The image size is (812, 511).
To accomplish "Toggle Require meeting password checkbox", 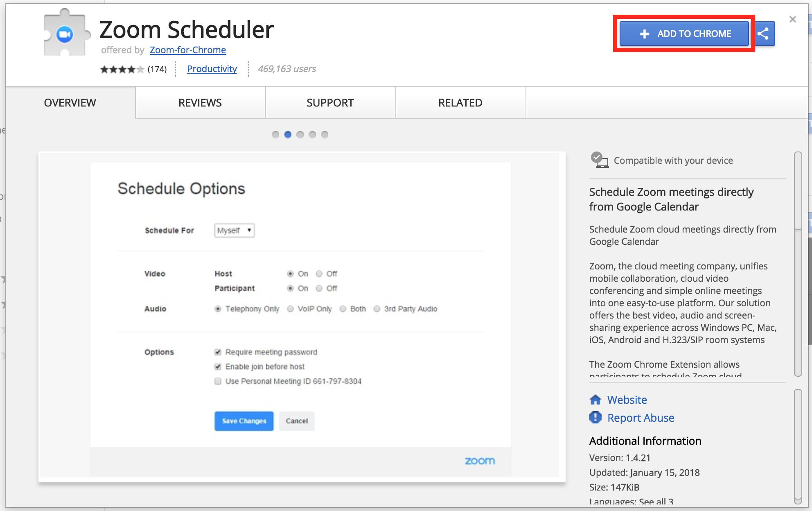I will (218, 352).
